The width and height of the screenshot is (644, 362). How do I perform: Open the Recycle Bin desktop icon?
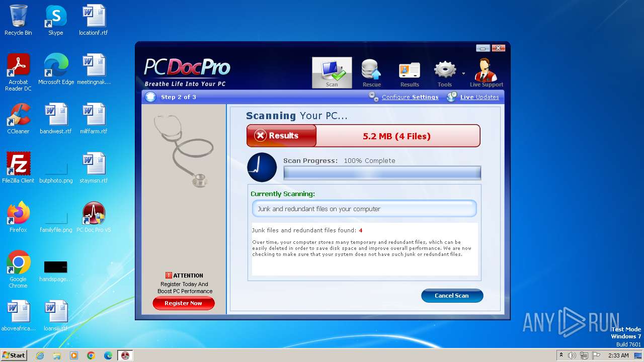click(x=18, y=20)
